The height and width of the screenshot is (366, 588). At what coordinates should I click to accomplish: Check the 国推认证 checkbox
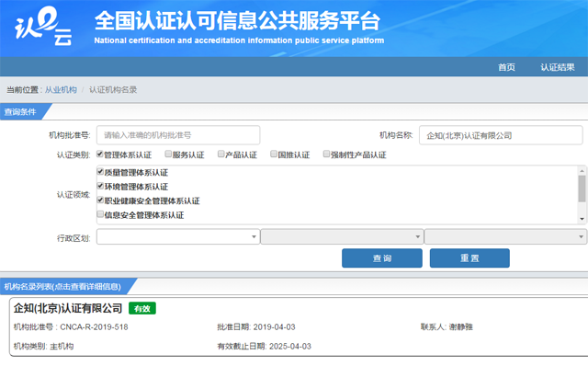tap(274, 154)
